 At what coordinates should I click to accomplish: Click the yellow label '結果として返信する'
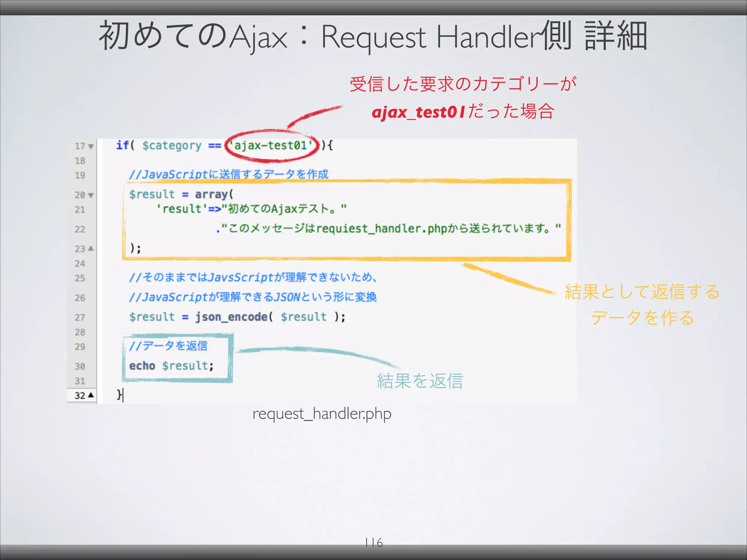pyautogui.click(x=642, y=292)
